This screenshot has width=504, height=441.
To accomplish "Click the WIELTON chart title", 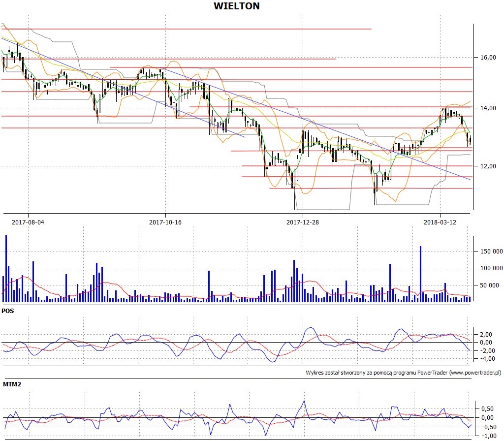I will pos(237,6).
